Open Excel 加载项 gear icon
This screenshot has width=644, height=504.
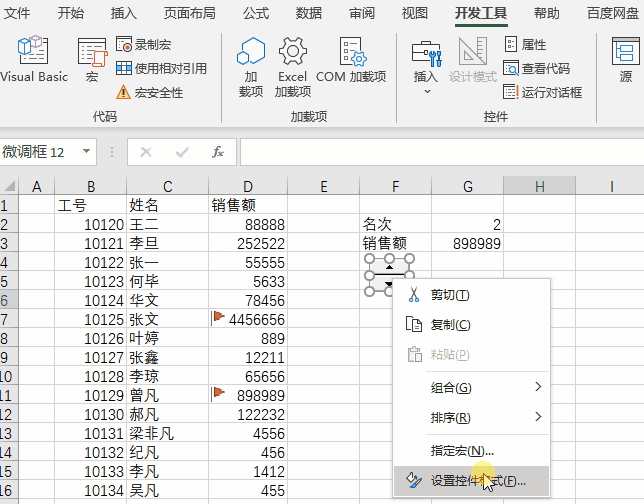click(293, 67)
